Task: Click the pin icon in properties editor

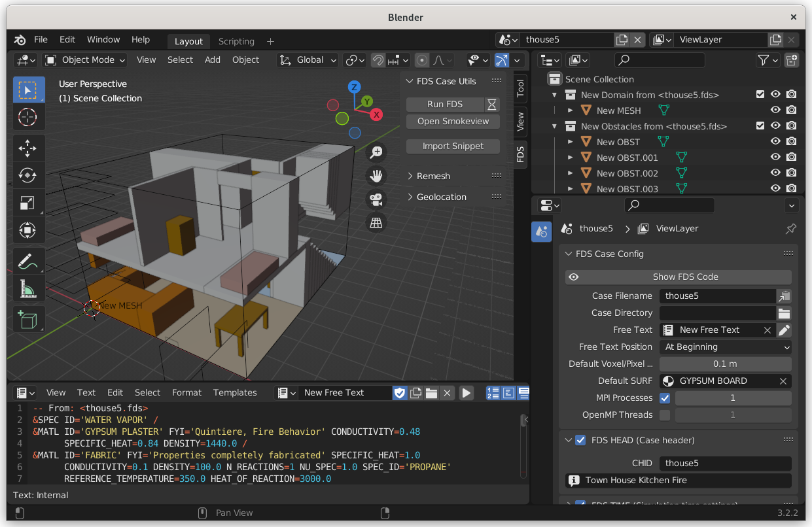Action: click(790, 229)
